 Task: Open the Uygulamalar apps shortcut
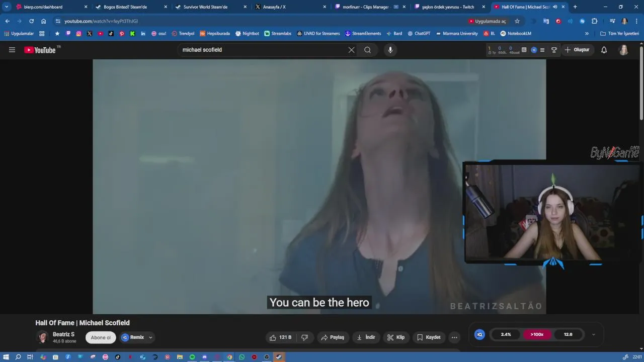tap(19, 34)
